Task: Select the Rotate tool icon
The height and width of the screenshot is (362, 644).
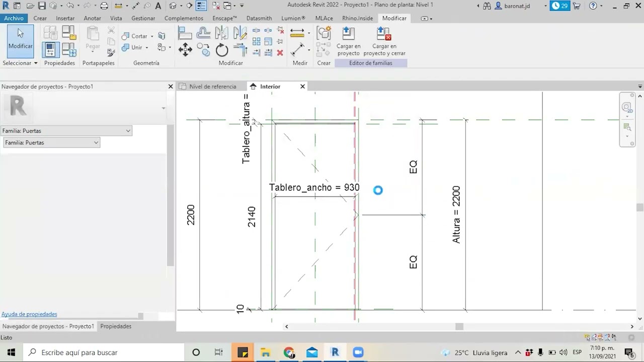Action: pyautogui.click(x=222, y=50)
